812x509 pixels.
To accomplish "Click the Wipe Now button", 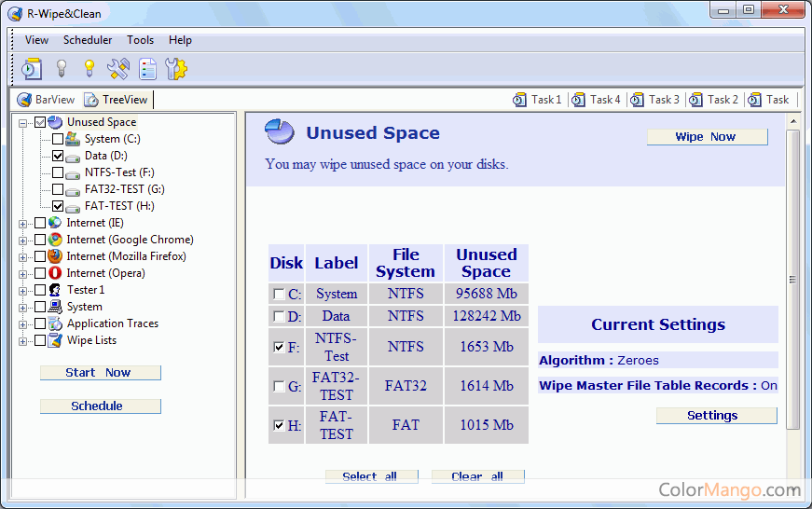I will (708, 137).
